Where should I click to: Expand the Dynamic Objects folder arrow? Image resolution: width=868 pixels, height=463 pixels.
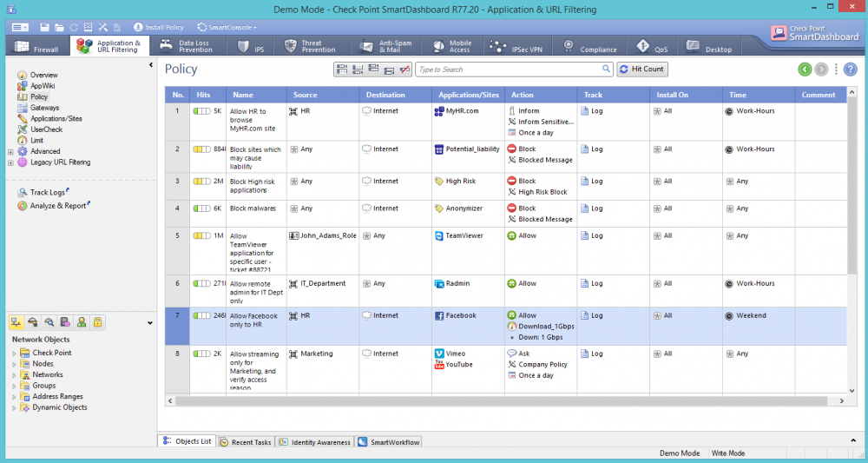point(15,407)
